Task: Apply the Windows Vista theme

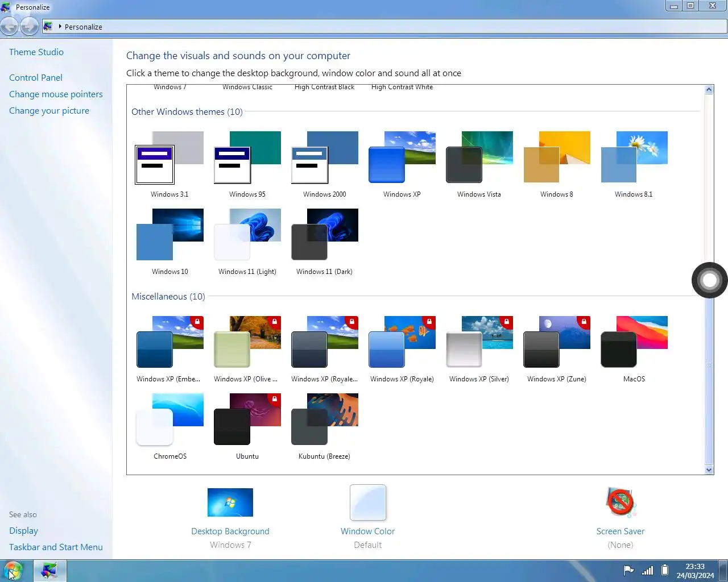Action: (479, 164)
